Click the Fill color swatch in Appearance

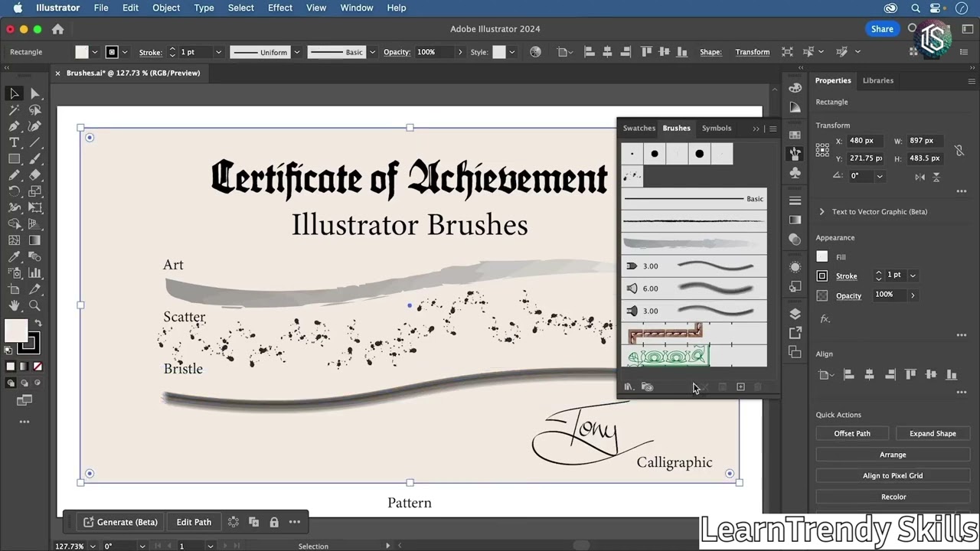point(822,257)
